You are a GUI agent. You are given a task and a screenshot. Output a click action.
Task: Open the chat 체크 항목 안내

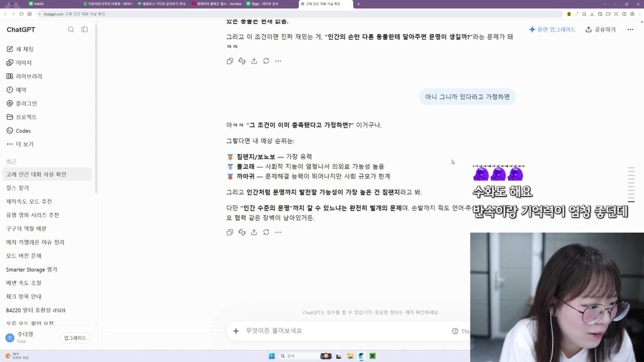47,296
